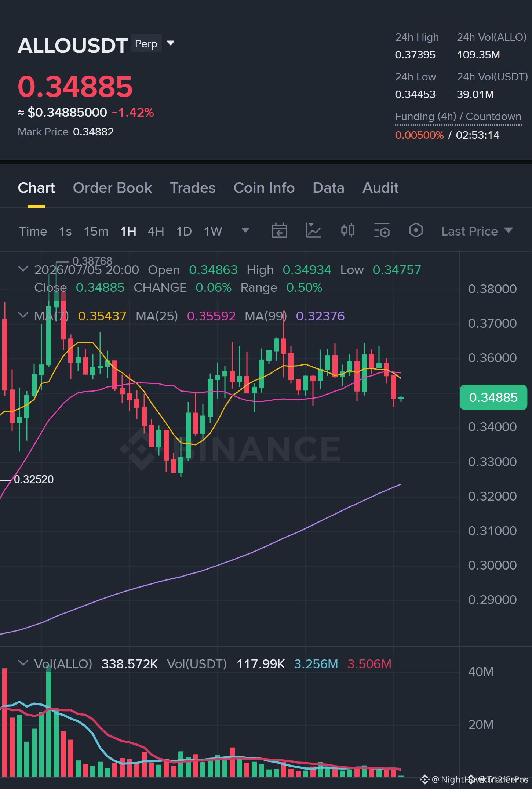
Task: Select the 1H interval
Action: coord(128,231)
